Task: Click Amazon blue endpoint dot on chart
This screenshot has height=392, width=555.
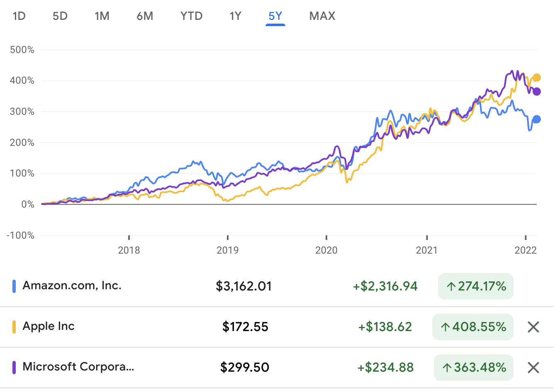Action: [536, 119]
